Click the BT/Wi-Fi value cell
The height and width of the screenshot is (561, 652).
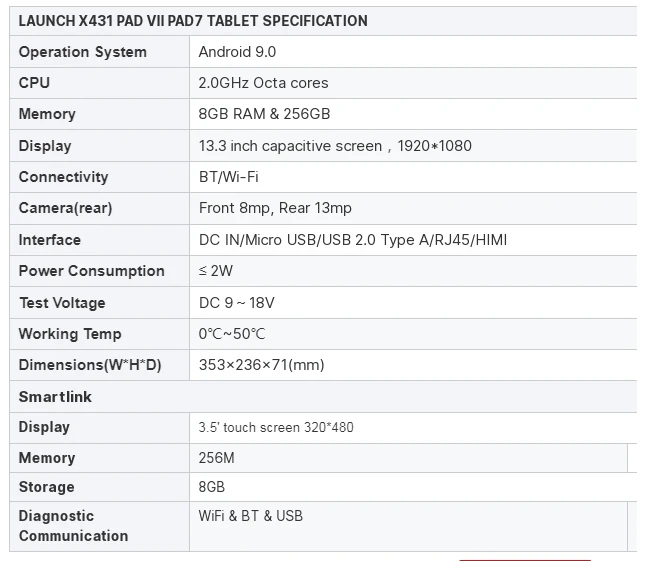228,177
